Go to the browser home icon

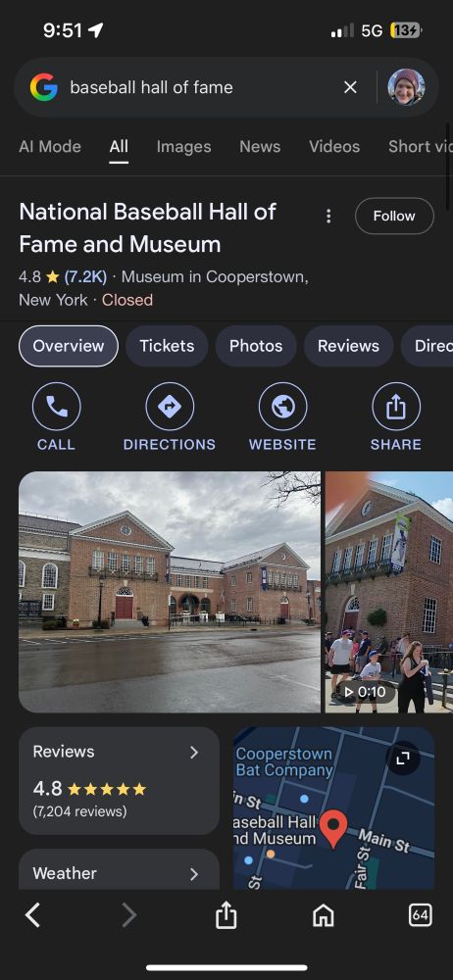(x=323, y=916)
